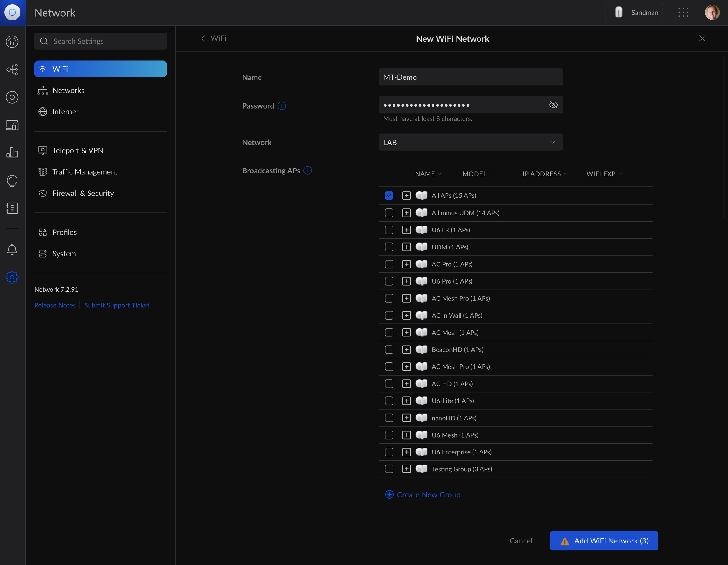This screenshot has width=728, height=565.
Task: Expand the U6 LR group plus icon
Action: tap(406, 230)
